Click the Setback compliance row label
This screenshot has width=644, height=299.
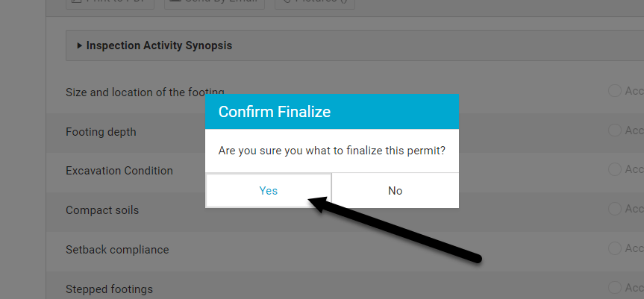pos(117,250)
